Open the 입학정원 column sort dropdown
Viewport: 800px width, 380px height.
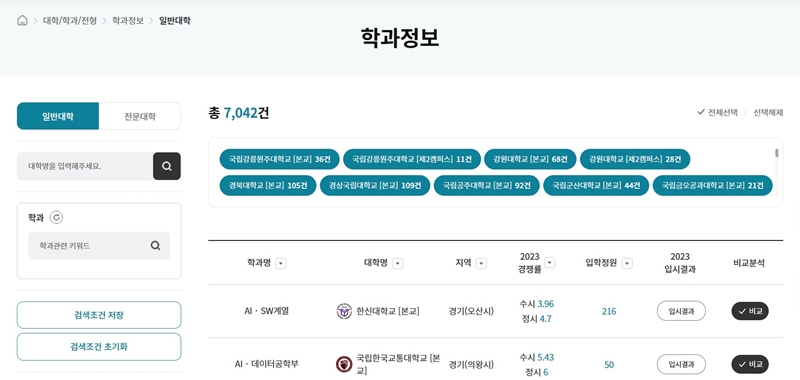[x=628, y=263]
